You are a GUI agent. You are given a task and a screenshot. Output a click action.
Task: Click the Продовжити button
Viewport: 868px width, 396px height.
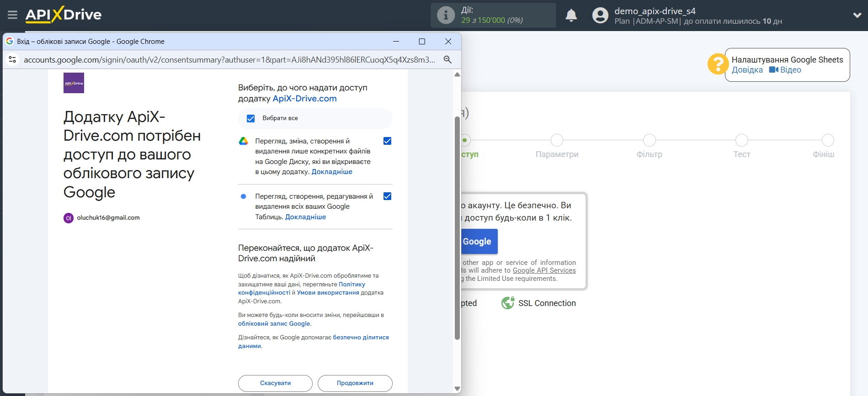coord(355,383)
